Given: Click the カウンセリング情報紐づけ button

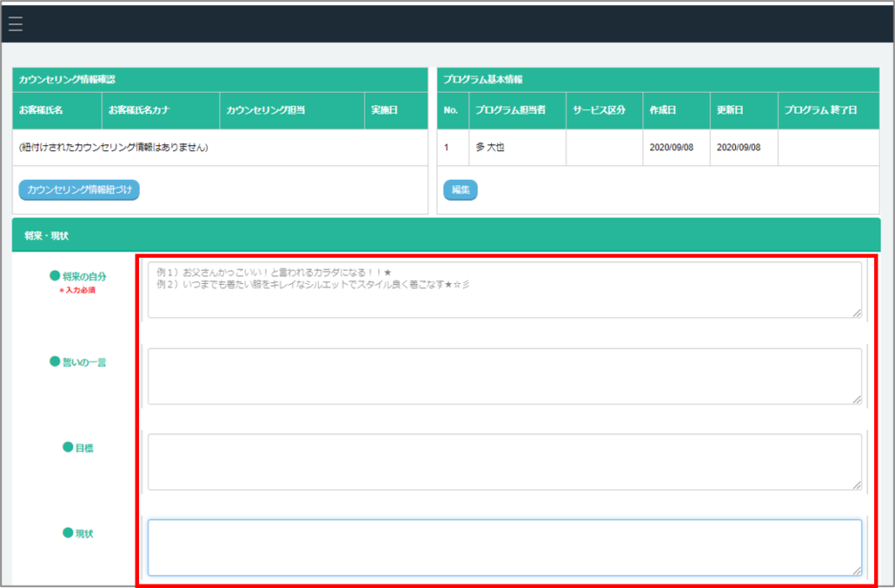Looking at the screenshot, I should 79,190.
